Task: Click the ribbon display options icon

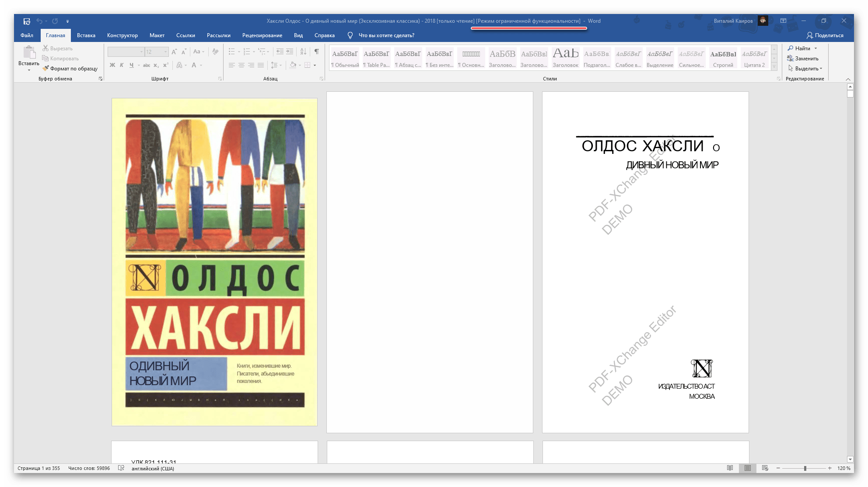Action: 783,21
